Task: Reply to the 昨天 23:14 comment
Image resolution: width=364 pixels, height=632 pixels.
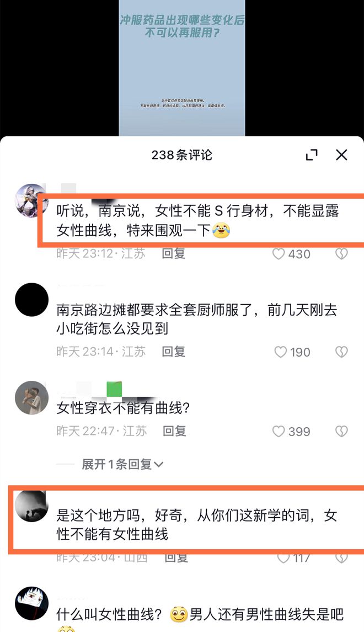Action: 174,352
